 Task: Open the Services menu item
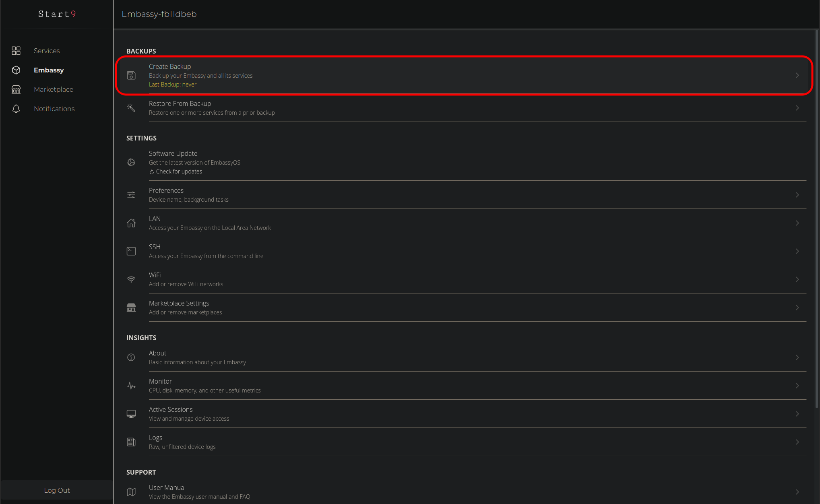point(47,51)
